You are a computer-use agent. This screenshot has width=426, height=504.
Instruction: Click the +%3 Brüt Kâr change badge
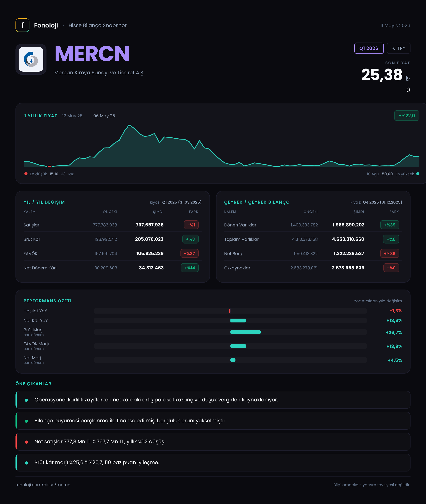click(190, 239)
